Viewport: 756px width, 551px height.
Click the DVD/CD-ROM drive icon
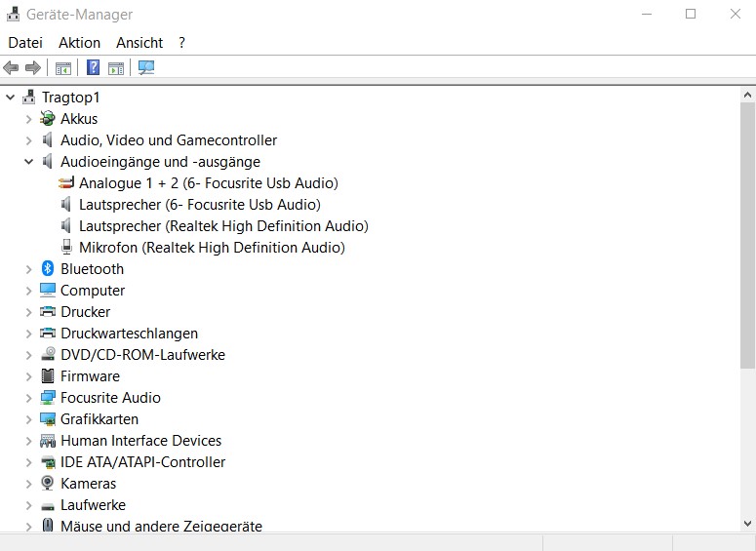click(x=48, y=354)
